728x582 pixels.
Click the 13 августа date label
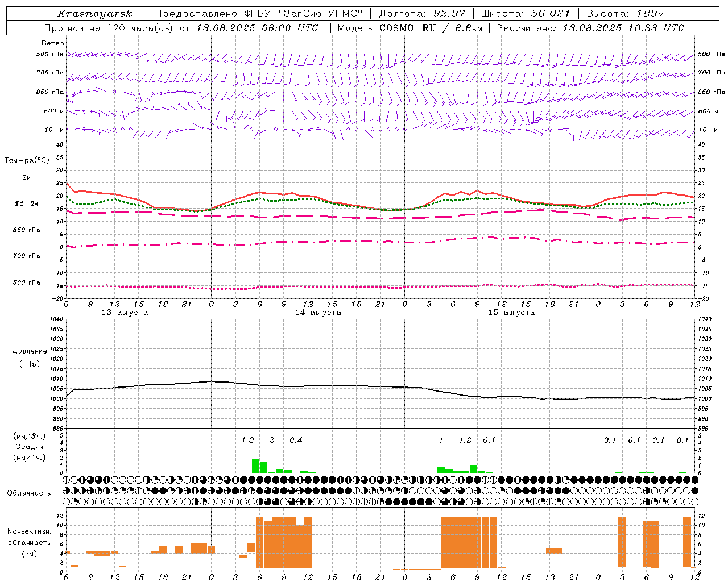click(125, 313)
